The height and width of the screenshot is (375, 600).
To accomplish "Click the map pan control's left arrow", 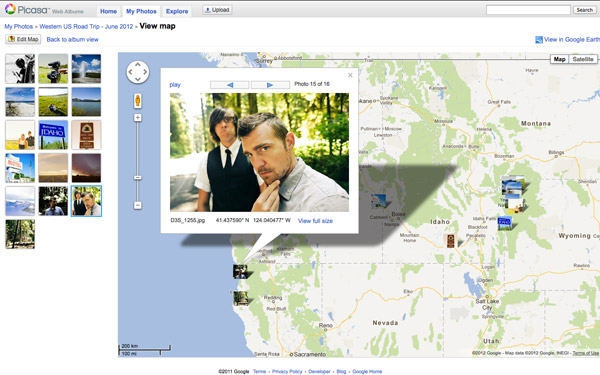I will (x=130, y=72).
